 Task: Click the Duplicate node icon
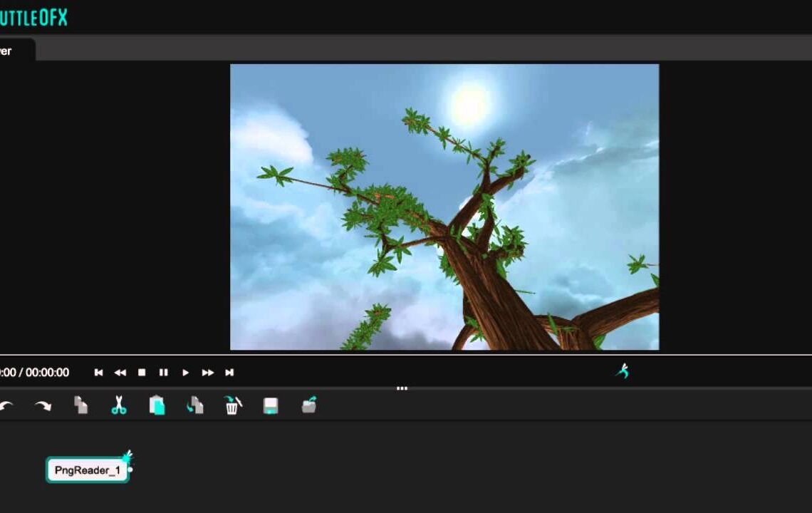click(x=194, y=405)
